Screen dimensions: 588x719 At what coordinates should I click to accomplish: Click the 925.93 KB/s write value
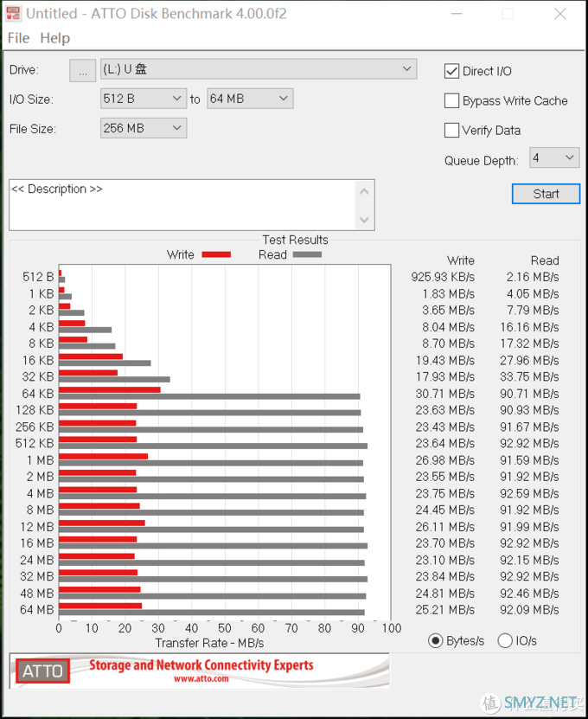point(443,277)
